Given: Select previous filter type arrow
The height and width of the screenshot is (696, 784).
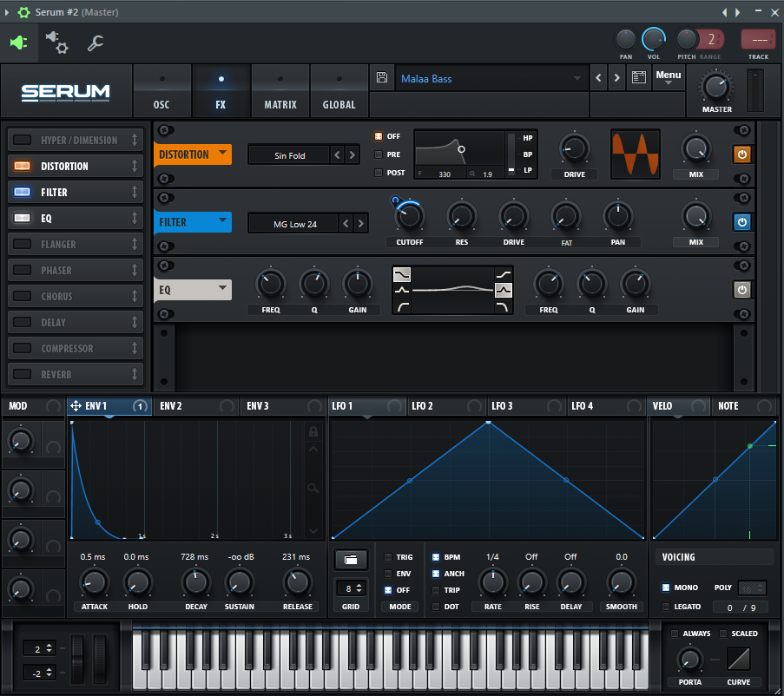Looking at the screenshot, I should pyautogui.click(x=346, y=224).
